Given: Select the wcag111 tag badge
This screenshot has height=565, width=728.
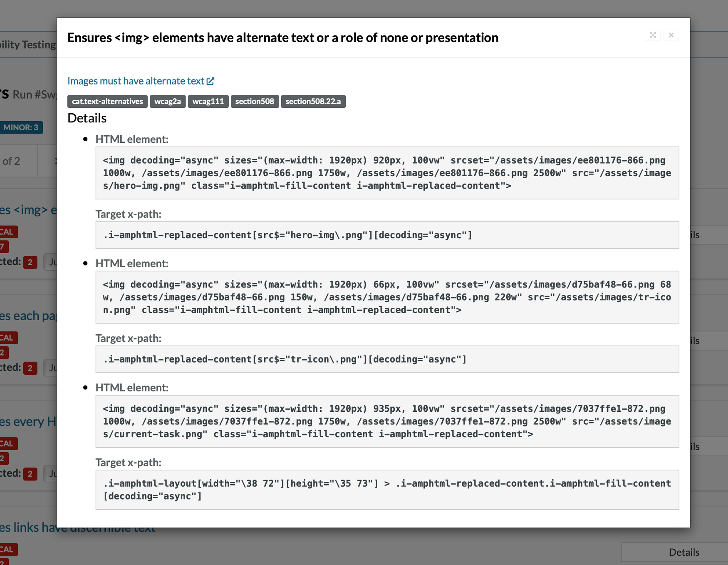Looking at the screenshot, I should click(208, 101).
